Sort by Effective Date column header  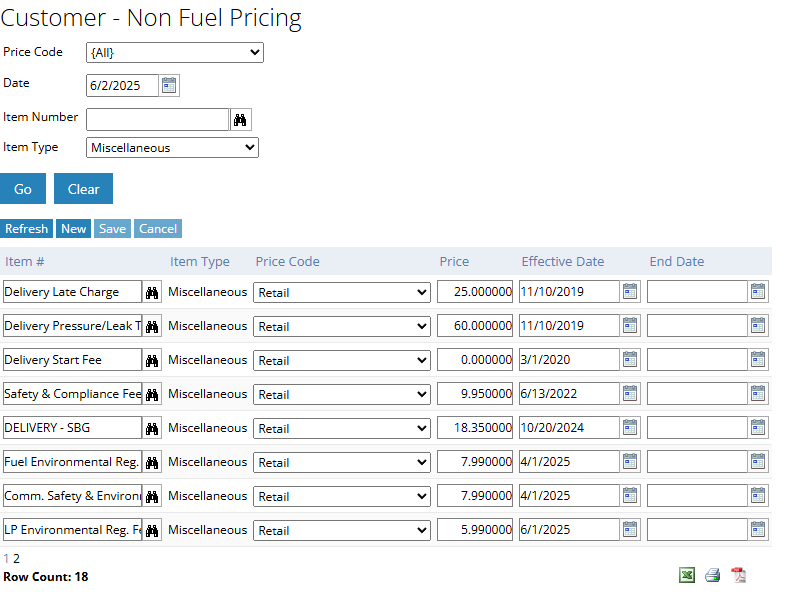tap(562, 262)
